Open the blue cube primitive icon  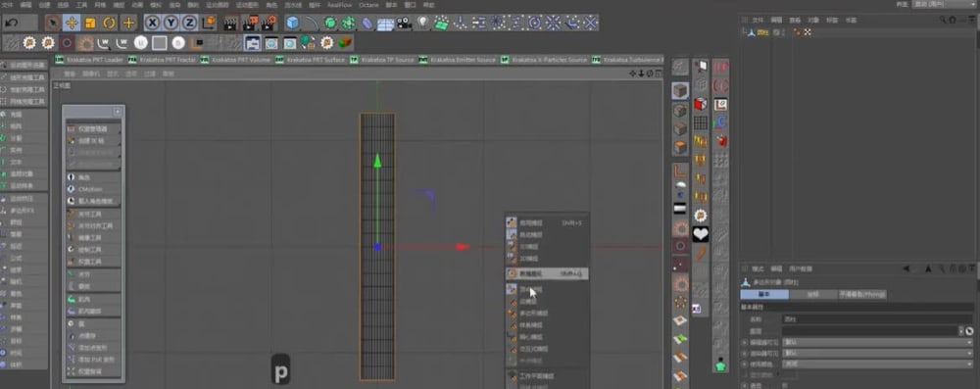[x=292, y=24]
